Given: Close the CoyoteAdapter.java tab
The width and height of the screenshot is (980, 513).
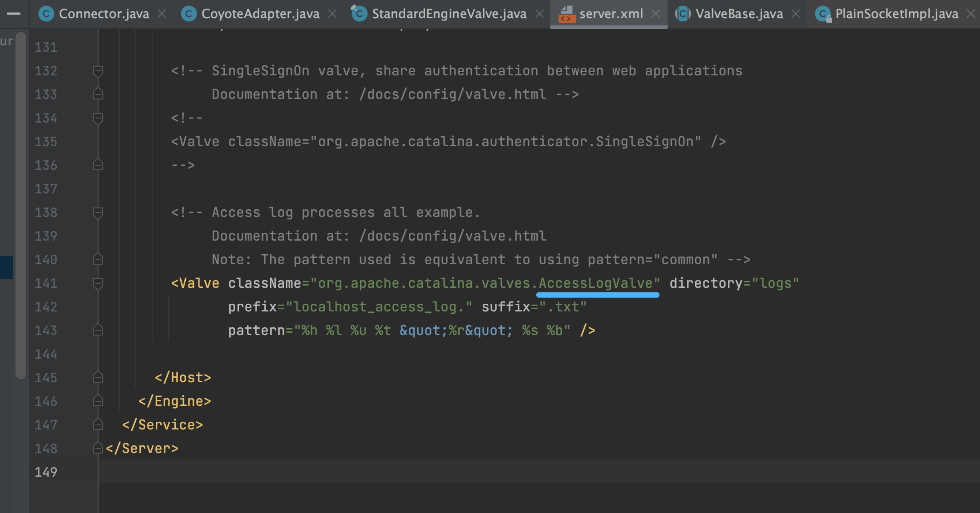Looking at the screenshot, I should pyautogui.click(x=332, y=14).
